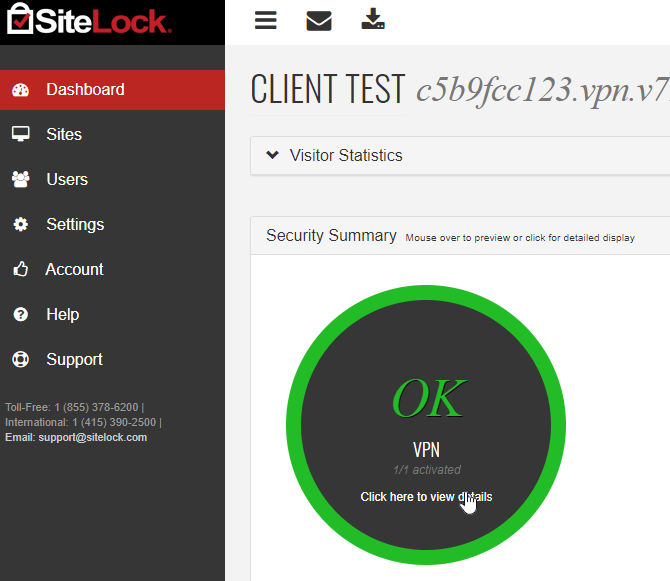Viewport: 670px width, 581px height.
Task: Select the Sites monitor icon
Action: pos(20,134)
